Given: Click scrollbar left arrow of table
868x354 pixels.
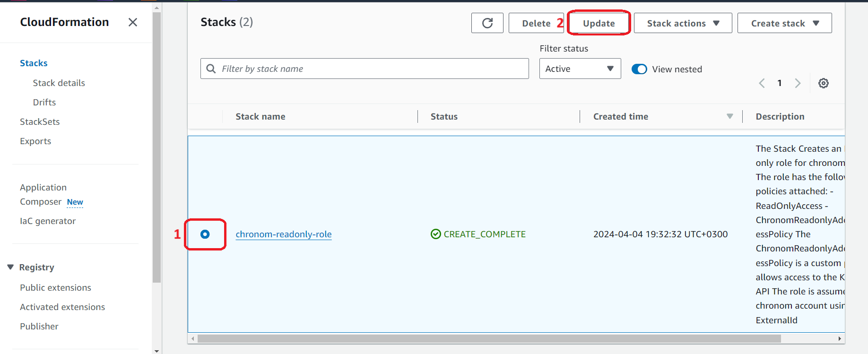Looking at the screenshot, I should point(192,338).
